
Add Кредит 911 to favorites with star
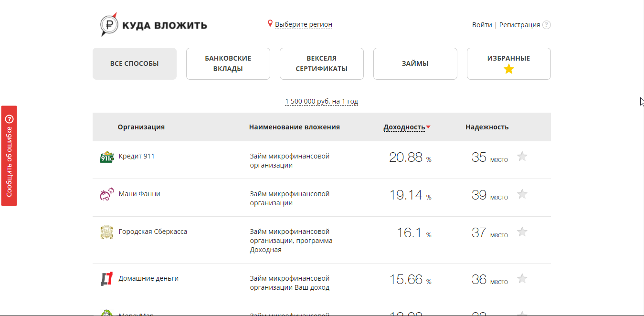(x=522, y=156)
